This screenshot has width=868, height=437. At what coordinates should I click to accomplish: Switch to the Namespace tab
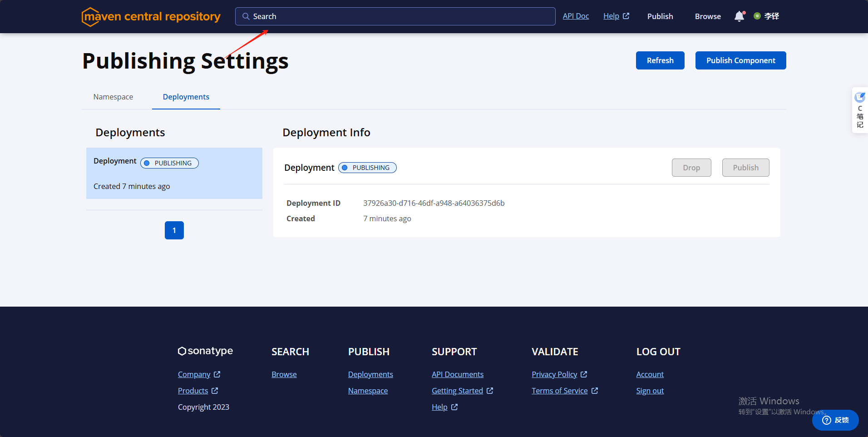(x=113, y=97)
